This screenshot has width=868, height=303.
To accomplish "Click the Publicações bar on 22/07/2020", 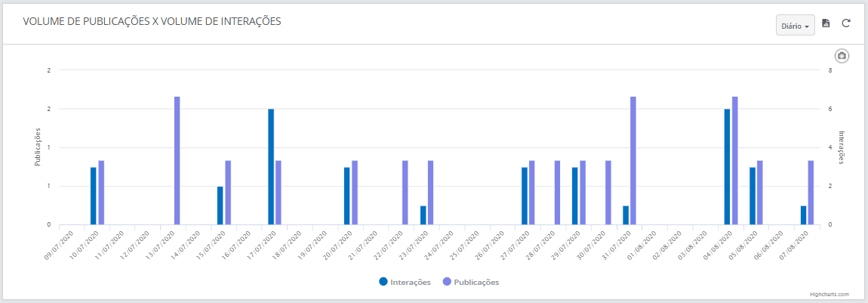I will [x=405, y=193].
